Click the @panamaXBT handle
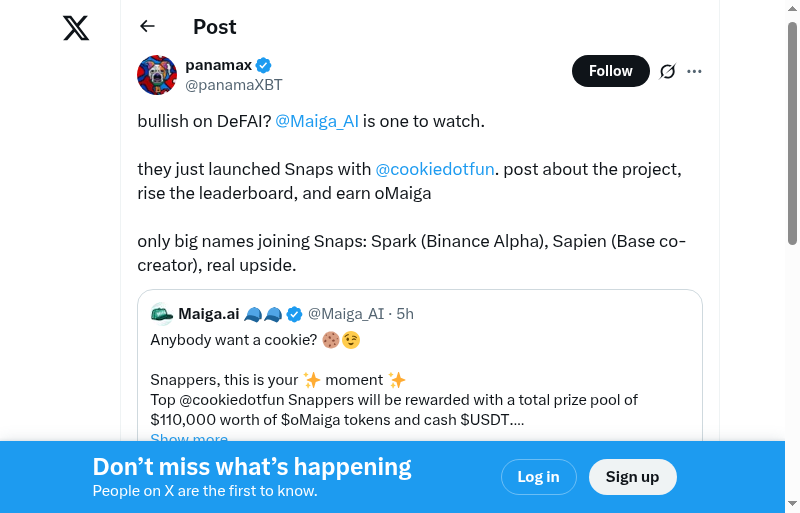Image resolution: width=800 pixels, height=513 pixels. click(x=234, y=85)
